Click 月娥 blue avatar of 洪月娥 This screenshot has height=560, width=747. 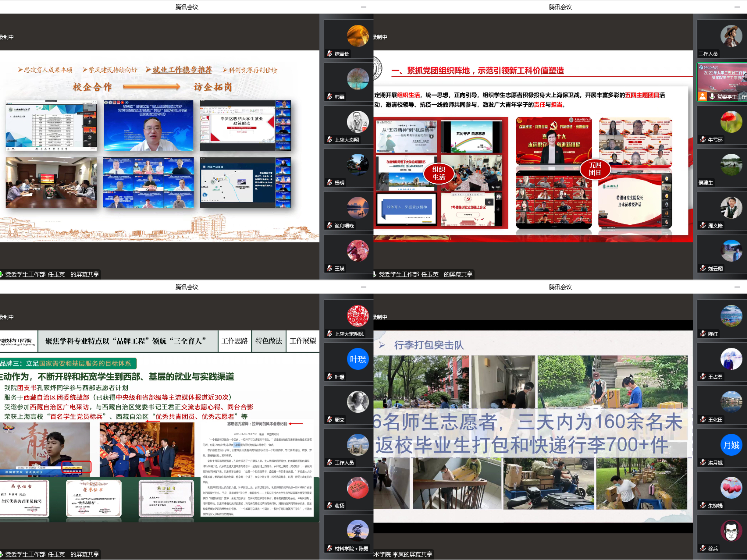click(731, 445)
